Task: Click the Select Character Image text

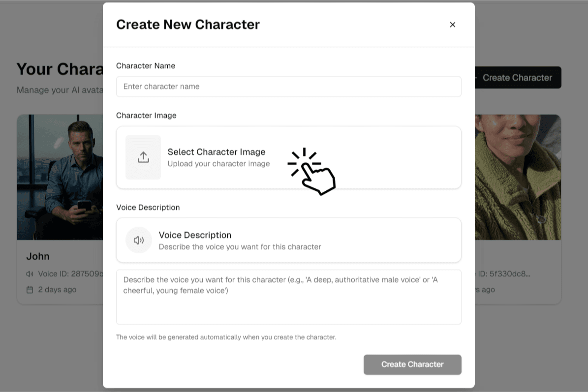Action: [x=217, y=152]
